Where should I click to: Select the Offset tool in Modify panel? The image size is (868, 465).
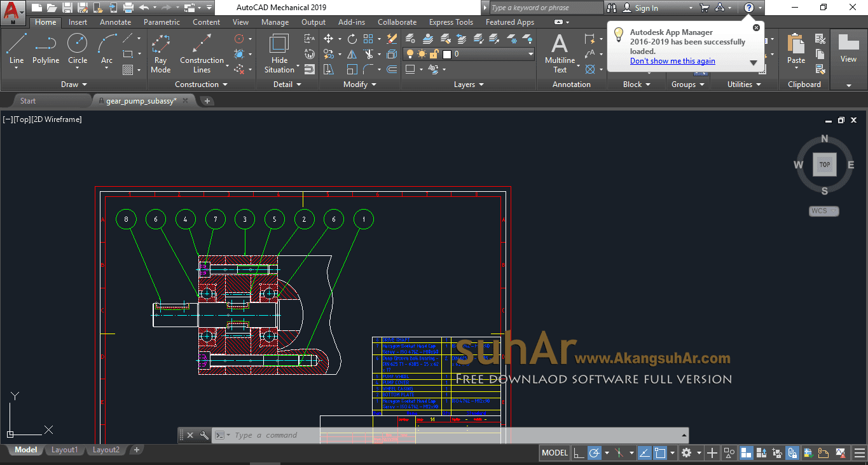point(392,69)
